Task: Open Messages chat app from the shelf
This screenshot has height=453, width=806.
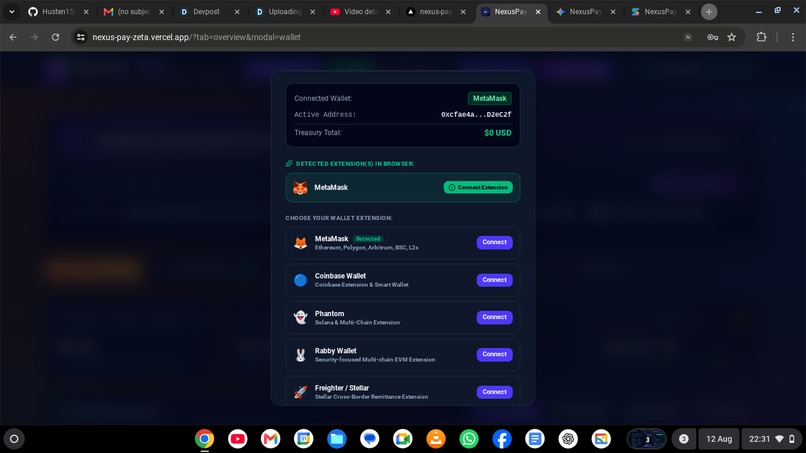Action: pos(370,439)
